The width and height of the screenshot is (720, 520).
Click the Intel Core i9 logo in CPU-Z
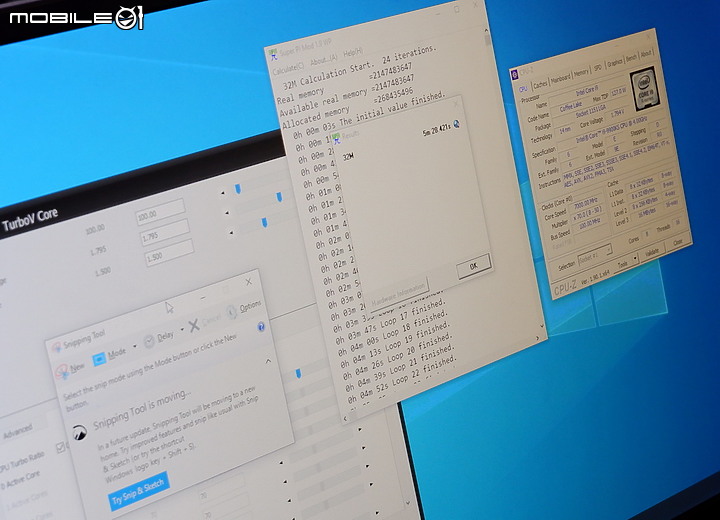[x=646, y=89]
